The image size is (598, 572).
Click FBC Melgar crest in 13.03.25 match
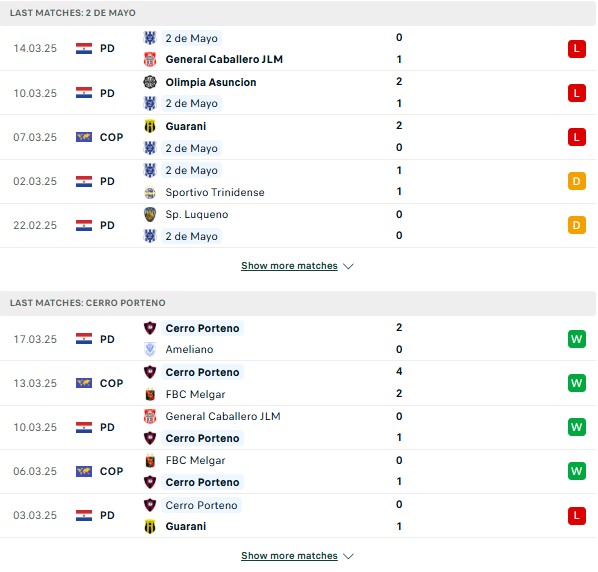click(150, 394)
